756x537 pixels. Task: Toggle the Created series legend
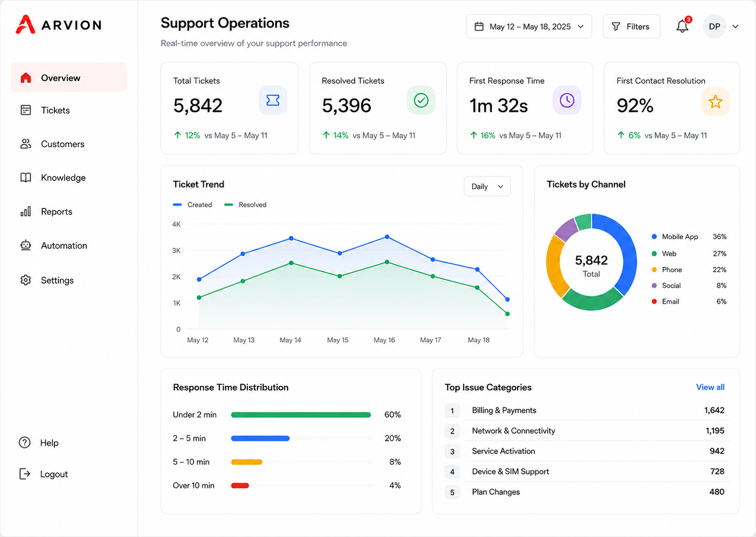coord(193,205)
